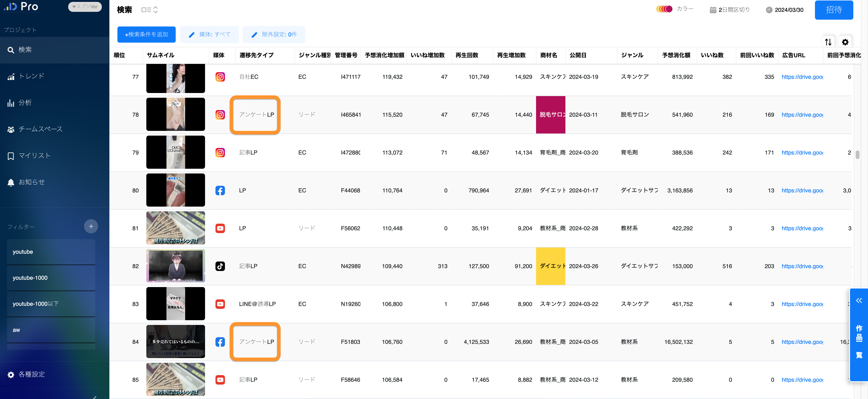
Task: Toggle the カラー color display switch
Action: [x=664, y=9]
